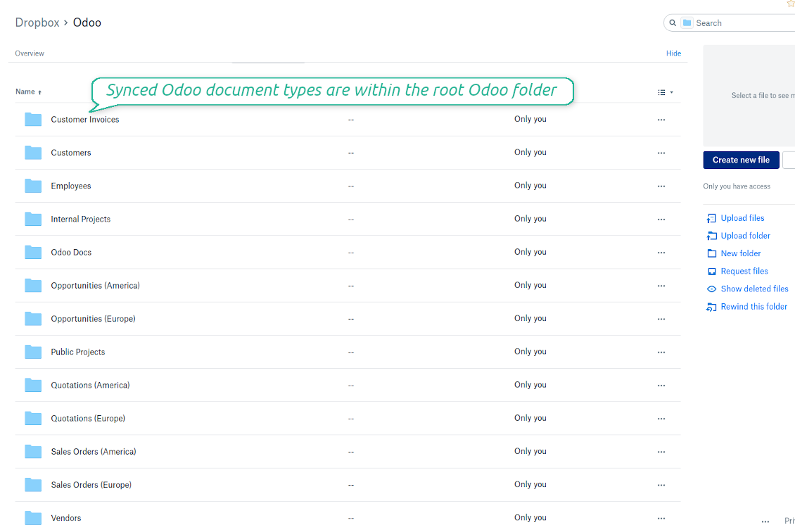The height and width of the screenshot is (532, 795).
Task: Open more options for Sales Orders (Europe) row
Action: [661, 485]
